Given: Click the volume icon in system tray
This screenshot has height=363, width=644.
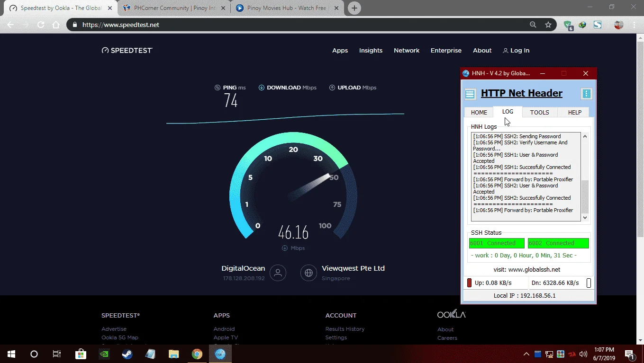Looking at the screenshot, I should point(583,354).
